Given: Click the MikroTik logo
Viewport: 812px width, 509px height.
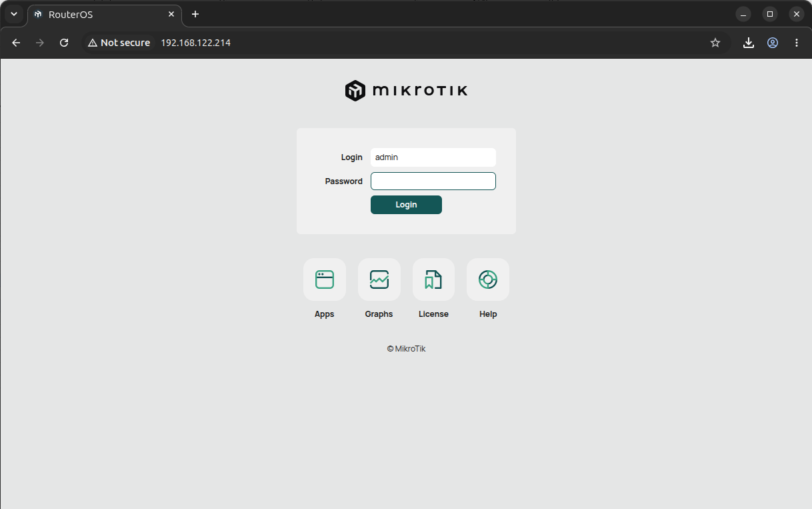Looking at the screenshot, I should pyautogui.click(x=406, y=91).
